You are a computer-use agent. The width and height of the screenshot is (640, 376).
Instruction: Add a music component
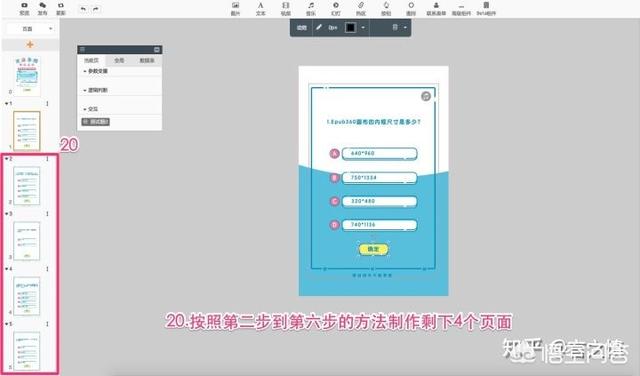[311, 9]
